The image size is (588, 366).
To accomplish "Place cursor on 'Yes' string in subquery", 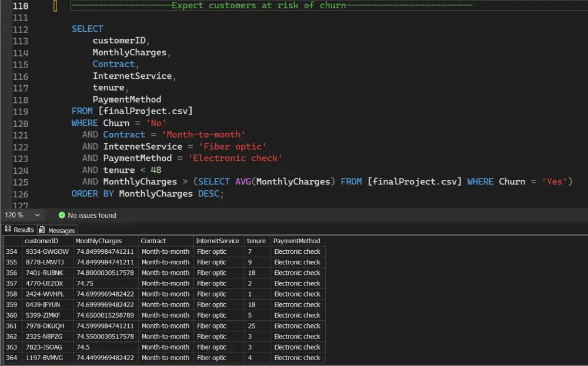I will pyautogui.click(x=554, y=182).
